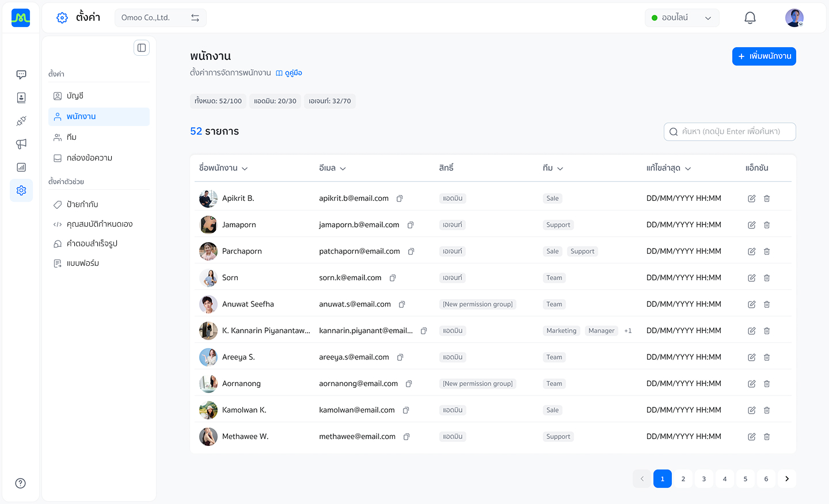829x504 pixels.
Task: Edit employee Jamaporn
Action: pyautogui.click(x=751, y=225)
